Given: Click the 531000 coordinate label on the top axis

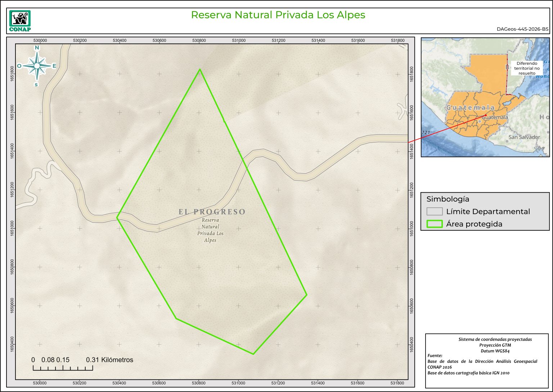Looking at the screenshot, I should pyautogui.click(x=238, y=41).
